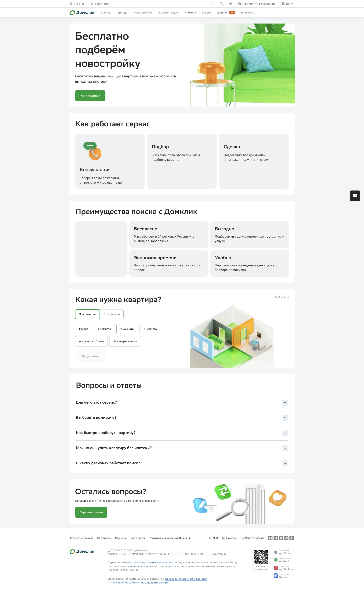Open the floating chat widget button
This screenshot has height=592, width=364.
(x=355, y=196)
